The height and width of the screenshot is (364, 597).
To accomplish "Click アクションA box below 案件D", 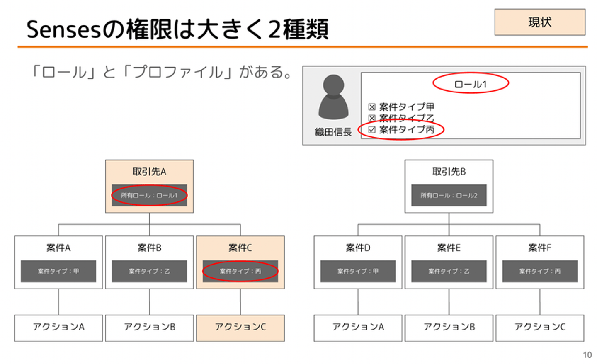I will coord(358,328).
